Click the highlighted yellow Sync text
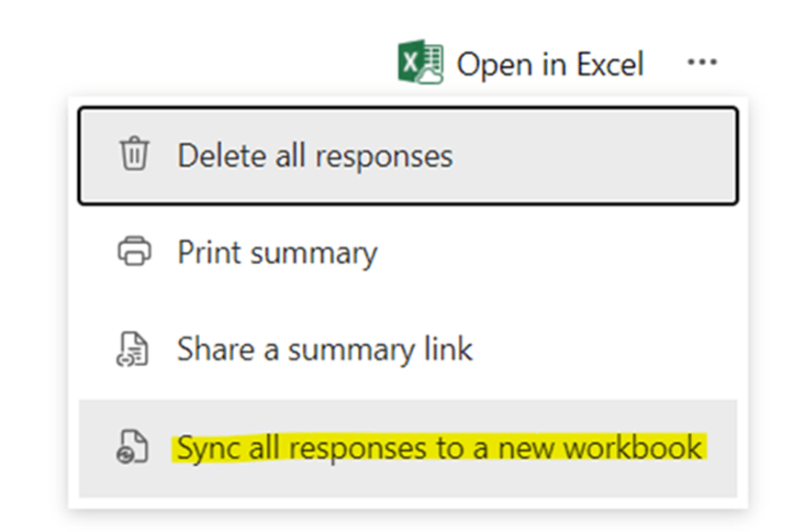The width and height of the screenshot is (793, 532). pyautogui.click(x=439, y=449)
